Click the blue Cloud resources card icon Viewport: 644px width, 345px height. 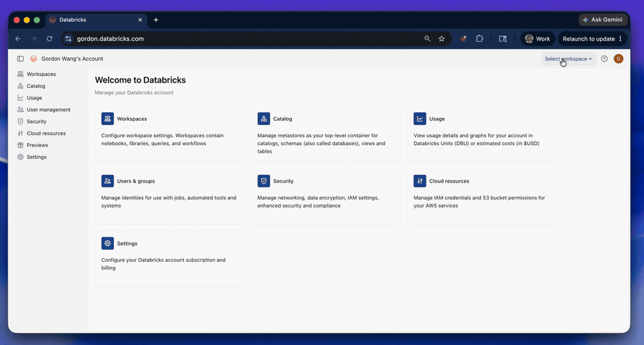tap(420, 181)
